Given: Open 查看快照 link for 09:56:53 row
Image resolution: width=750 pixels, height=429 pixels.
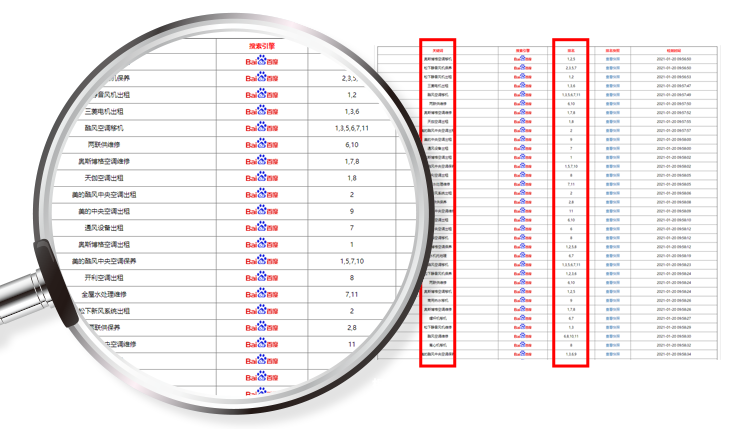Looking at the screenshot, I should (x=613, y=77).
